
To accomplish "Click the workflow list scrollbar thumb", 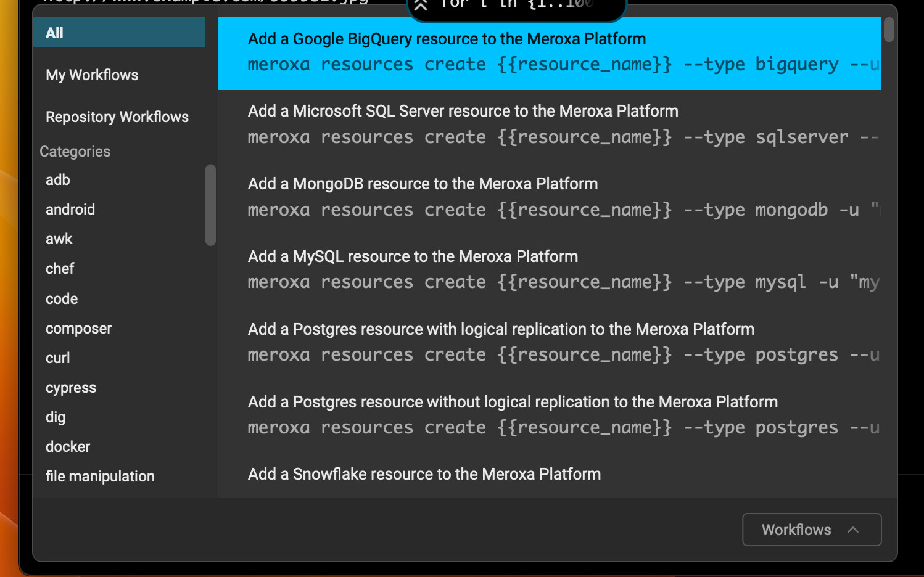I will point(888,30).
